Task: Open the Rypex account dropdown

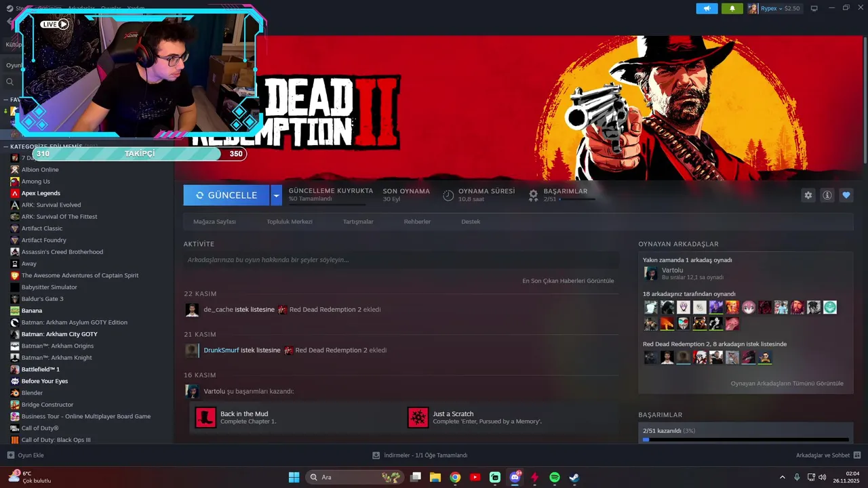Action: click(x=774, y=9)
